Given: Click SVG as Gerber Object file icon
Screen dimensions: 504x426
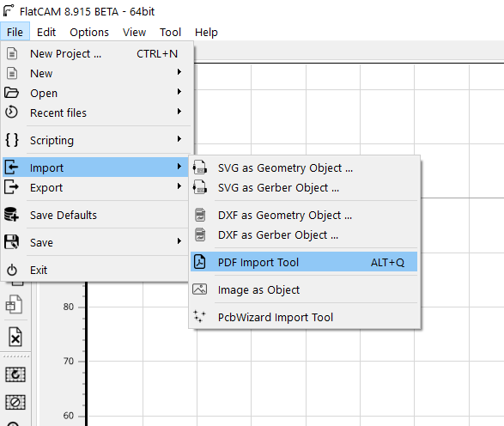Looking at the screenshot, I should coord(199,187).
